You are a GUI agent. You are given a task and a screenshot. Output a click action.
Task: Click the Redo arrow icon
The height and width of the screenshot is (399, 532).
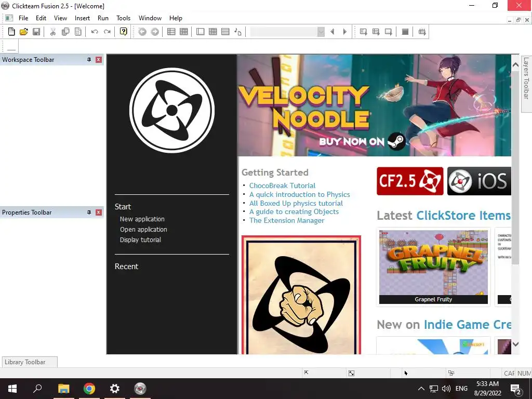[107, 32]
